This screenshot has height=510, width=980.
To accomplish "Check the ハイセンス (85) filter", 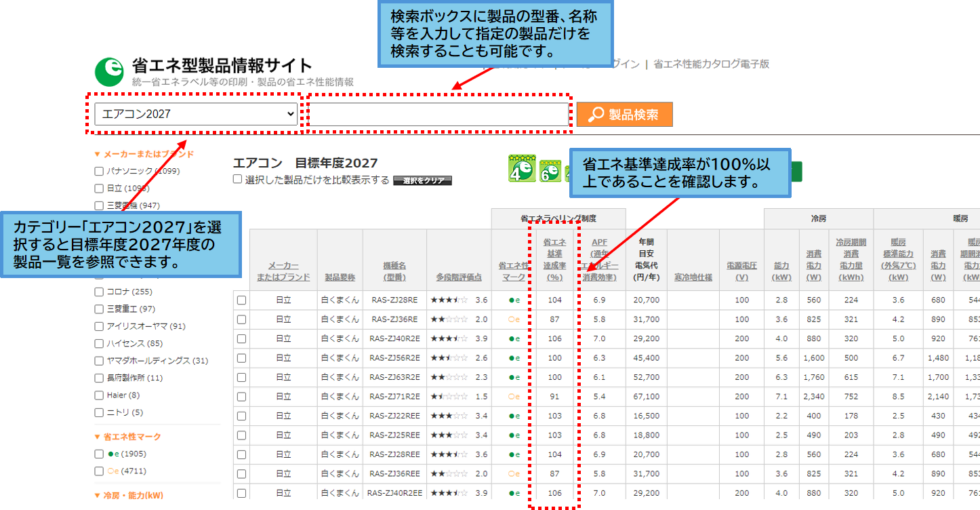I will pos(99,344).
